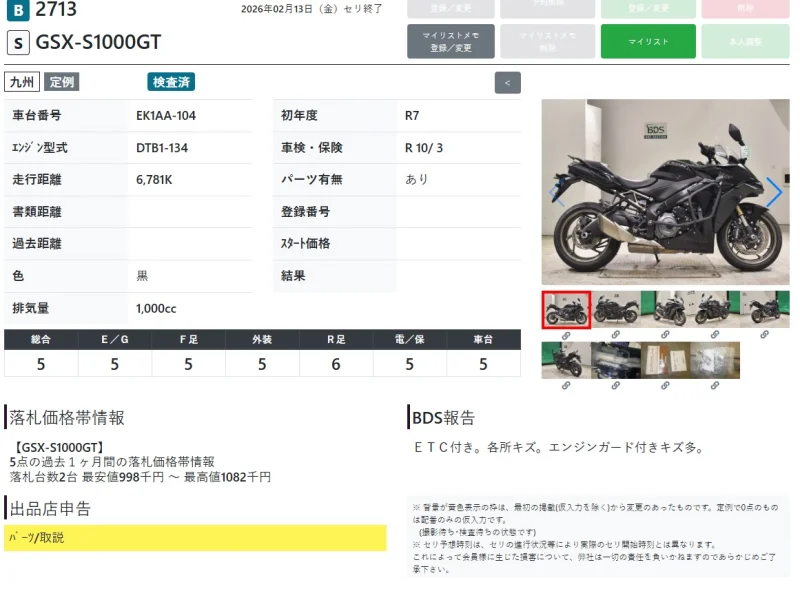Viewport: 800px width, 600px height.
Task: Click the faded 本人調整 button
Action: click(x=745, y=41)
